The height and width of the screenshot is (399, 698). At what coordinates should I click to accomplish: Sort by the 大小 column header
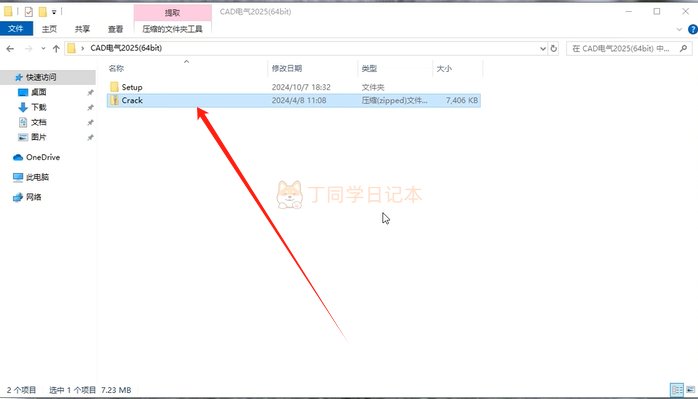pos(444,68)
